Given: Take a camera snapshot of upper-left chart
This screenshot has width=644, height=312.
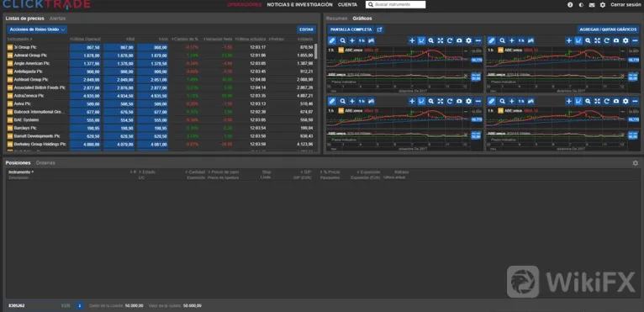Looking at the screenshot, I should tap(459, 40).
